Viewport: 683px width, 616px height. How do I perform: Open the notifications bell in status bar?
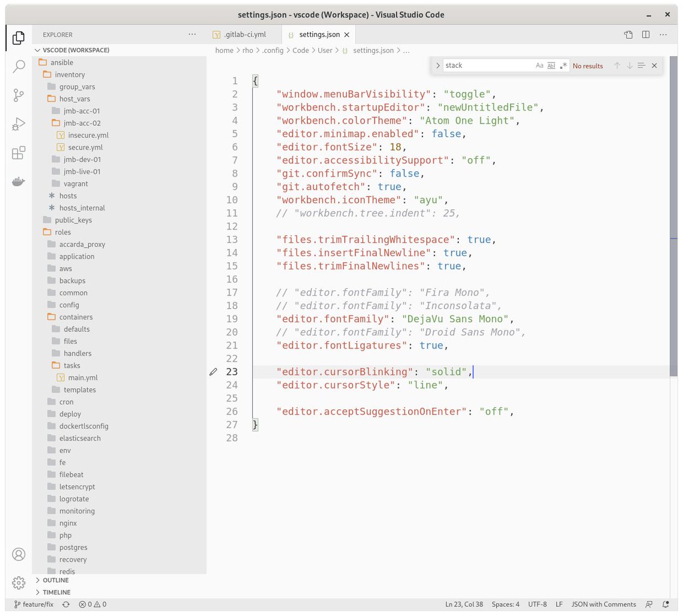[x=665, y=605]
